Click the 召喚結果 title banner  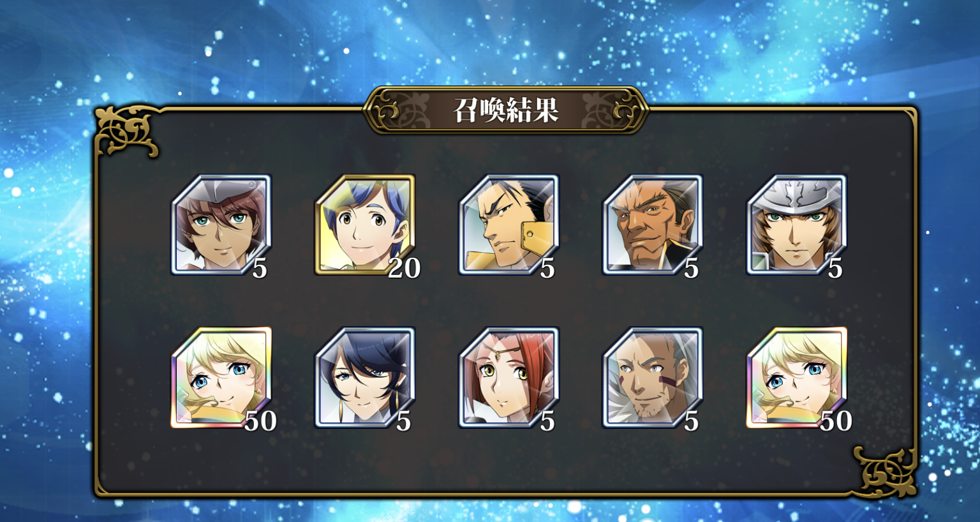coord(506,110)
